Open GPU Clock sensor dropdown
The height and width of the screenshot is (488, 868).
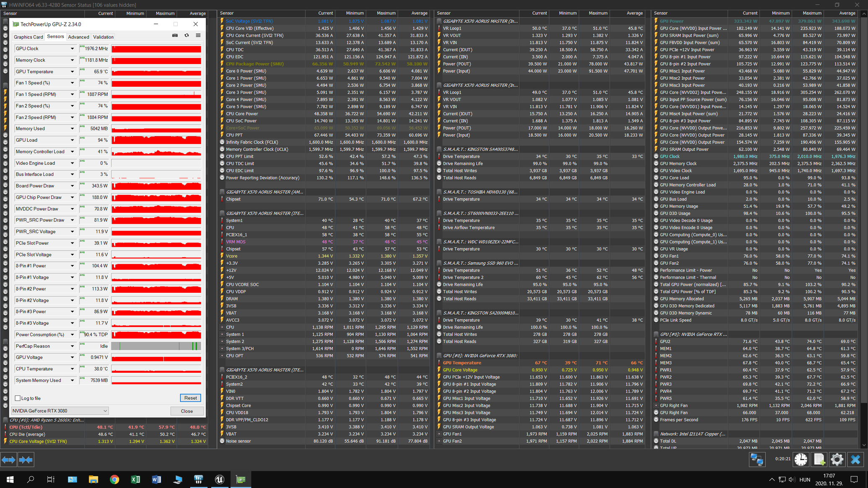(72, 49)
